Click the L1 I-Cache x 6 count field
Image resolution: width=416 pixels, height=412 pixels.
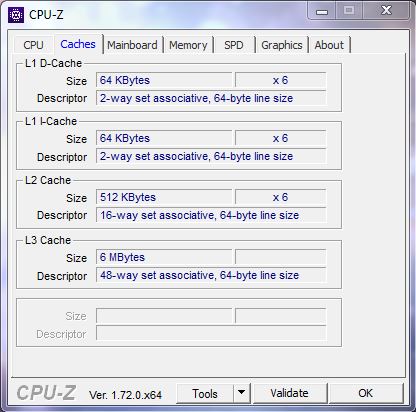click(x=280, y=138)
